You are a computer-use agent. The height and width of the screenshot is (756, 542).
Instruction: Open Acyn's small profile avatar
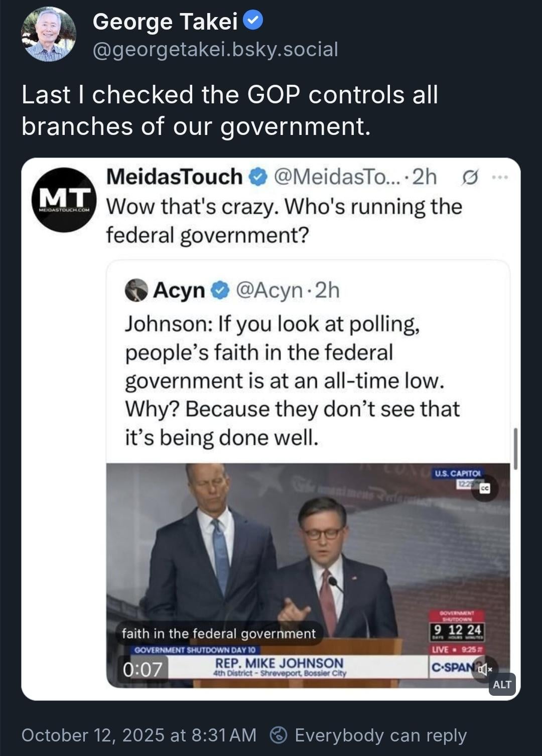(x=136, y=290)
